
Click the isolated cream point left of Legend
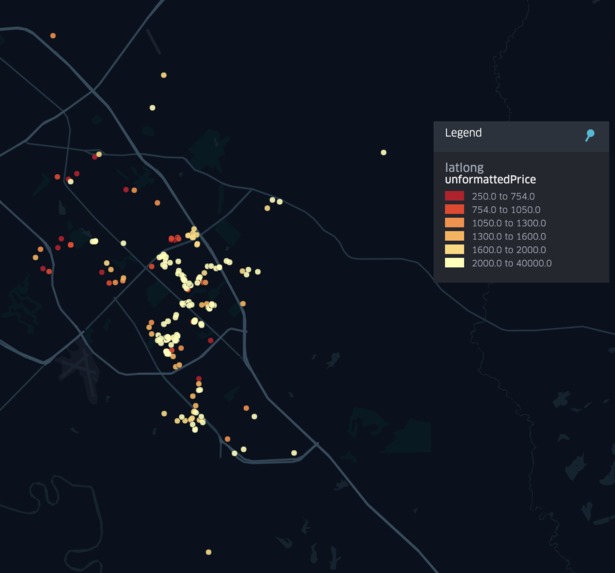(384, 153)
